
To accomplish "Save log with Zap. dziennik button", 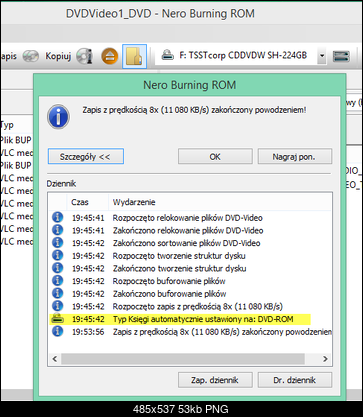I will coord(215,380).
